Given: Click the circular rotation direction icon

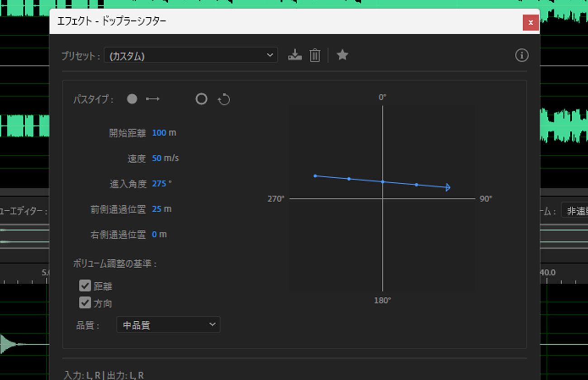Looking at the screenshot, I should click(224, 99).
